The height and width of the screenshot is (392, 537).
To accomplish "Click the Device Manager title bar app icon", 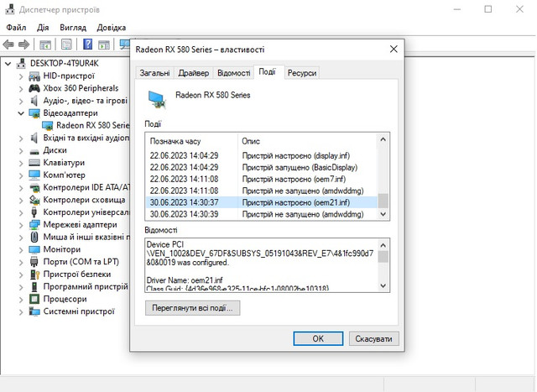I will [x=10, y=9].
